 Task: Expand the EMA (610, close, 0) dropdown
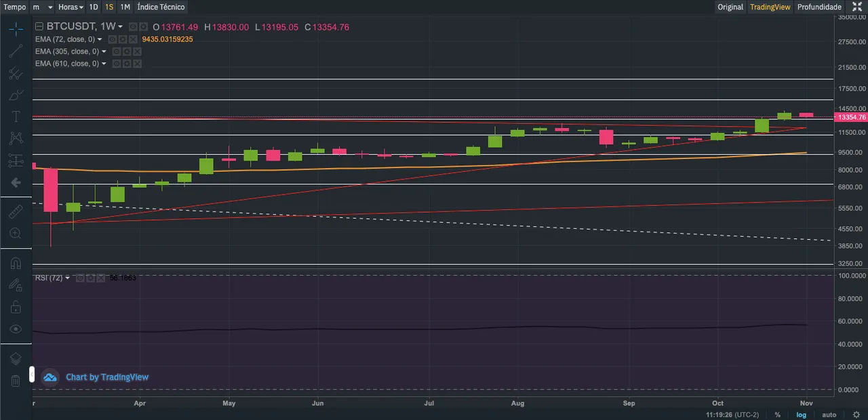point(104,64)
